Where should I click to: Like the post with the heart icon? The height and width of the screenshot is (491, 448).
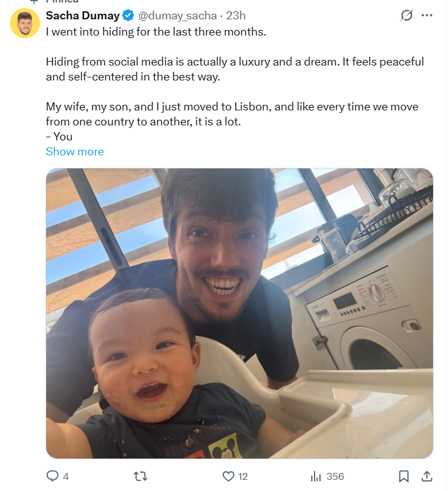click(228, 476)
